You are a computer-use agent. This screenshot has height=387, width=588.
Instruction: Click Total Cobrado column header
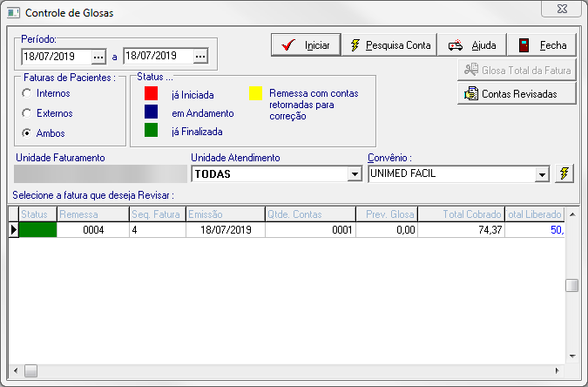[x=461, y=214]
